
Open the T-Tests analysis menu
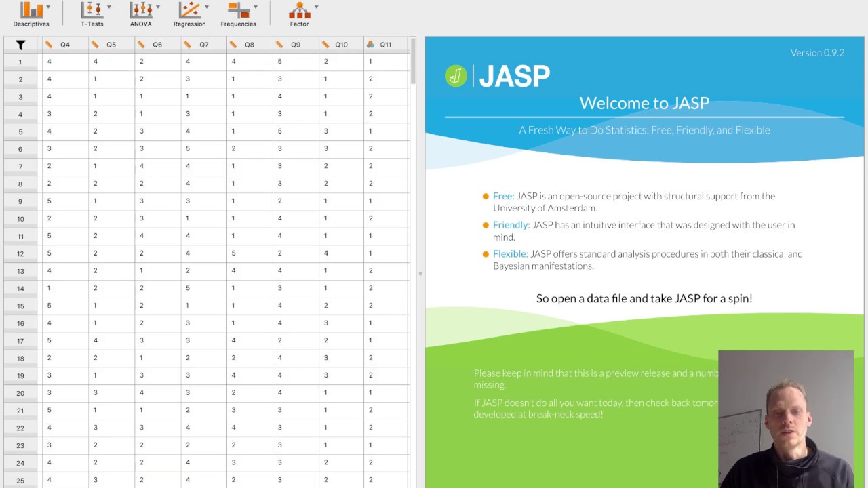pyautogui.click(x=92, y=14)
